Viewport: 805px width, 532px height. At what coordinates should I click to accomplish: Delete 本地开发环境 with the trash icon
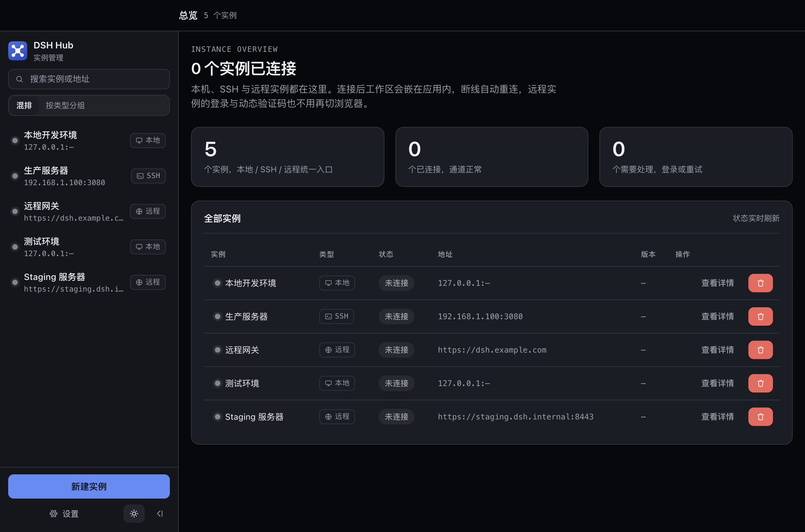pos(761,283)
